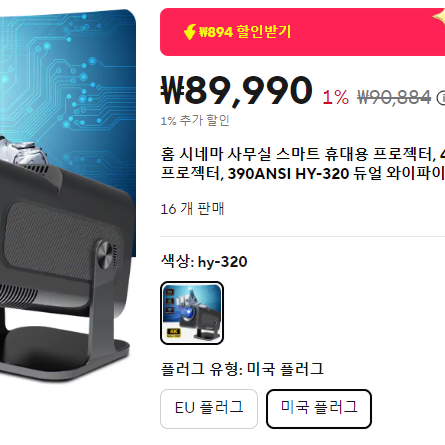Click the crossed-out ₩90,884 original price
Screen dimensions: 445x445
pos(394,98)
